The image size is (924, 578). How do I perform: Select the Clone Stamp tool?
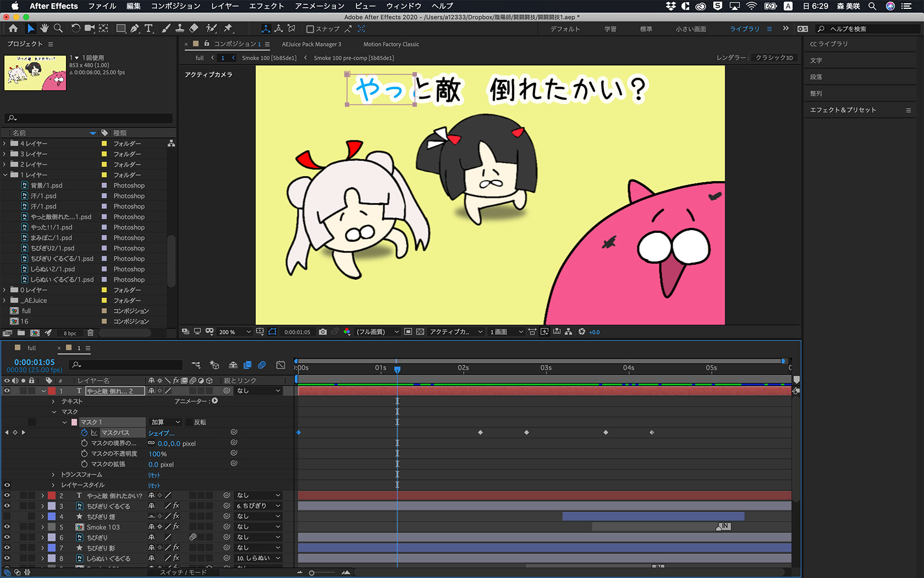[x=179, y=29]
